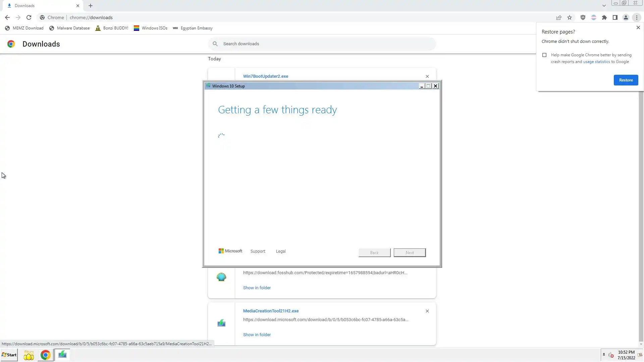644x362 pixels.
Task: Open the Windows ISOs bookmark
Action: point(151,28)
